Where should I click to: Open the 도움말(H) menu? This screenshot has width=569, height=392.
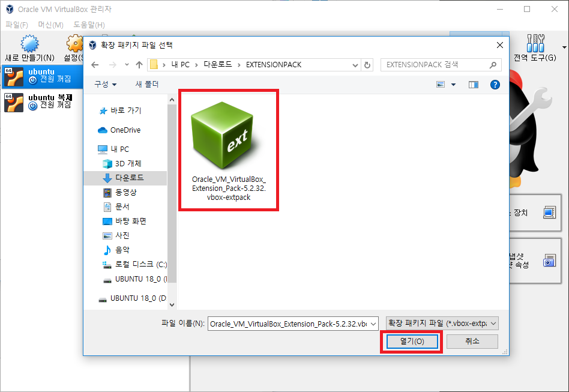click(x=89, y=25)
